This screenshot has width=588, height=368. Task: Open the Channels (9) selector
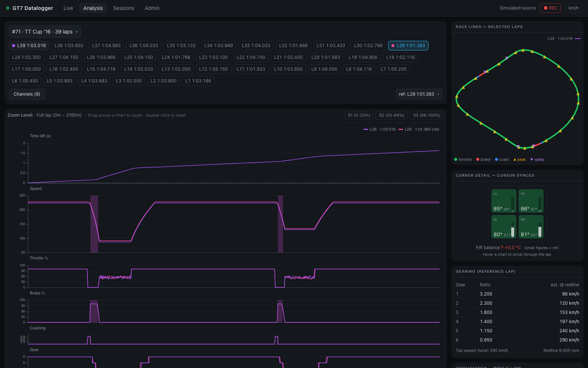pos(27,94)
